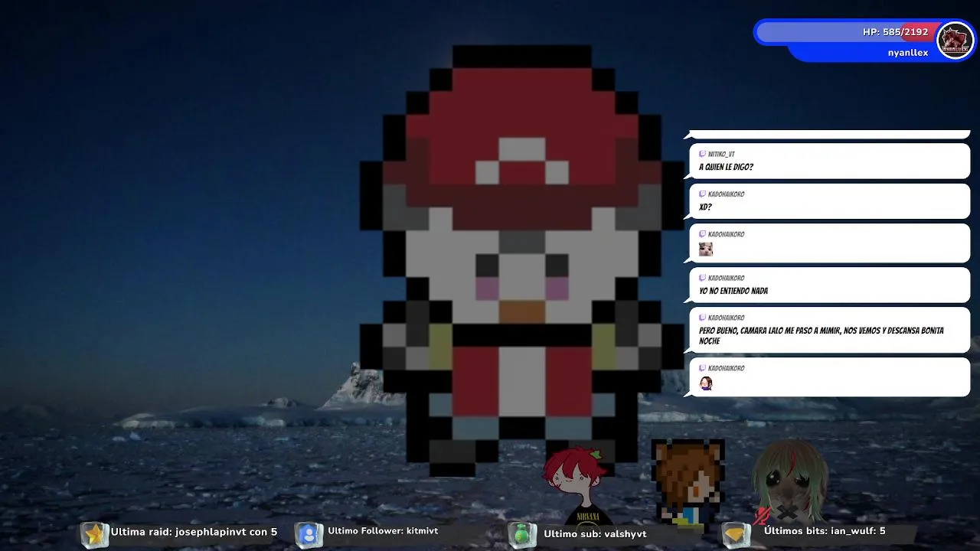The height and width of the screenshot is (551, 980).
Task: Click the large pixel art trainer sprite
Action: [x=522, y=260]
